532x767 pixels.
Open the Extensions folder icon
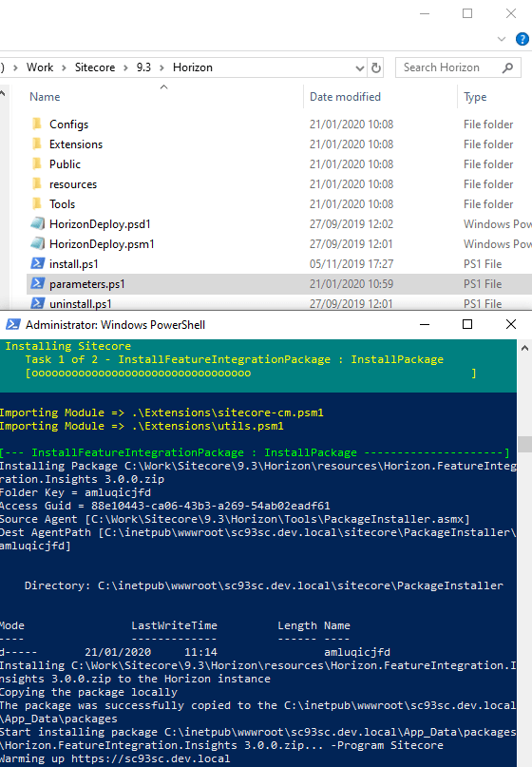point(37,144)
